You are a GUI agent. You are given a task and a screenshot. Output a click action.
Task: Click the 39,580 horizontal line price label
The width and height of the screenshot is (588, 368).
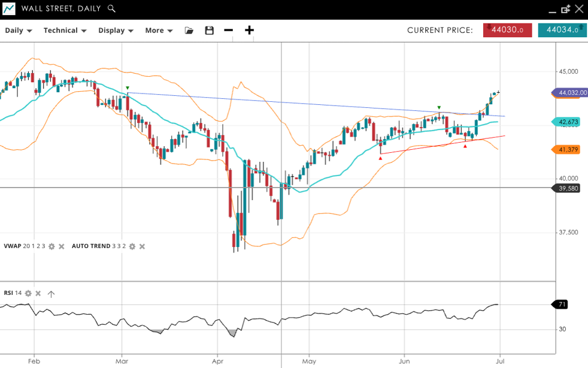568,188
